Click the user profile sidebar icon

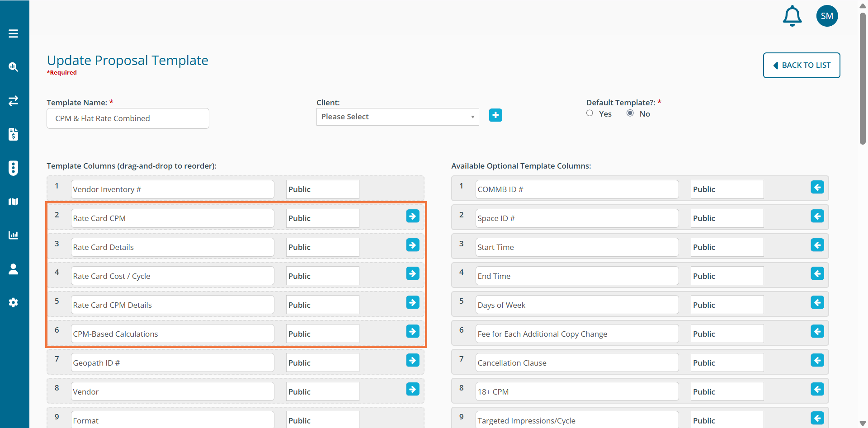[14, 269]
